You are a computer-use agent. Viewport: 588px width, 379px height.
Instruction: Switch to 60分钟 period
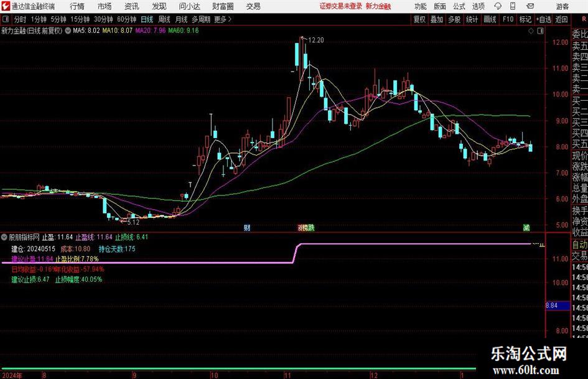tap(126, 19)
